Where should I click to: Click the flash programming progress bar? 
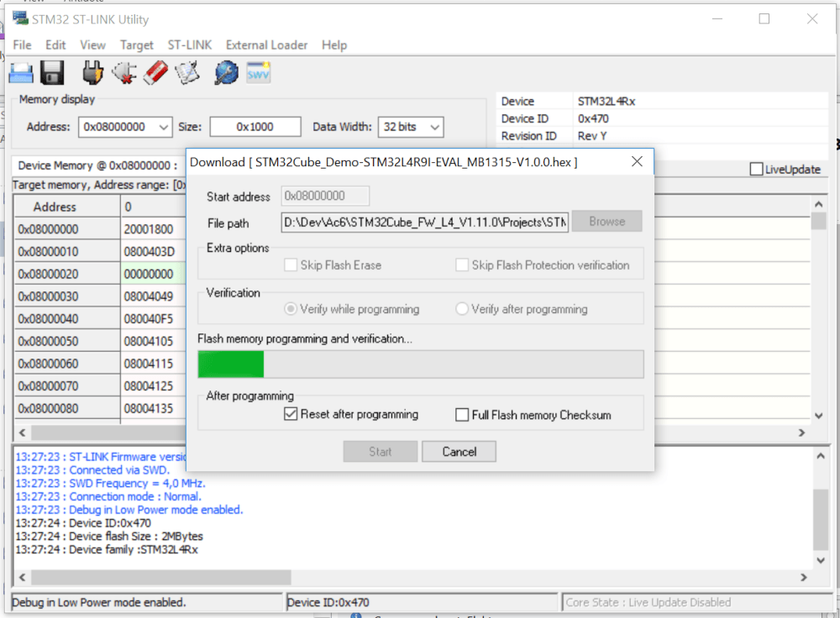click(420, 364)
